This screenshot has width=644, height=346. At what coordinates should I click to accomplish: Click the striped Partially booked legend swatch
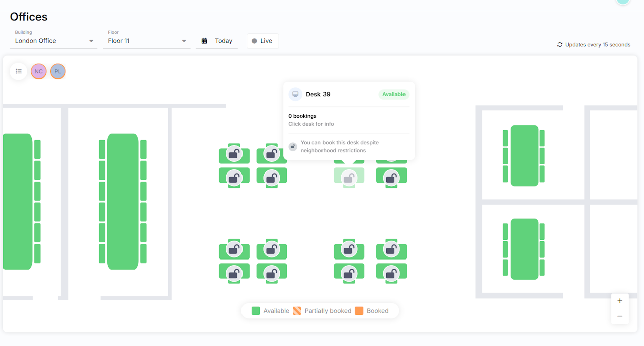coord(297,311)
